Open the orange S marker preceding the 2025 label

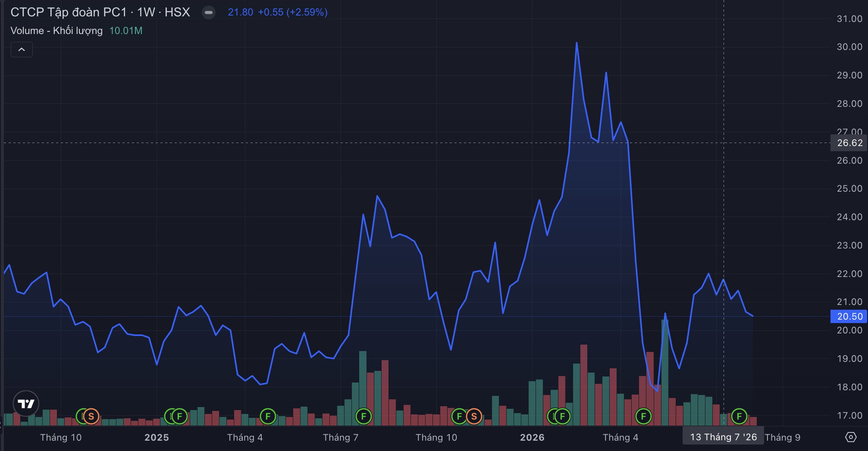pos(91,417)
